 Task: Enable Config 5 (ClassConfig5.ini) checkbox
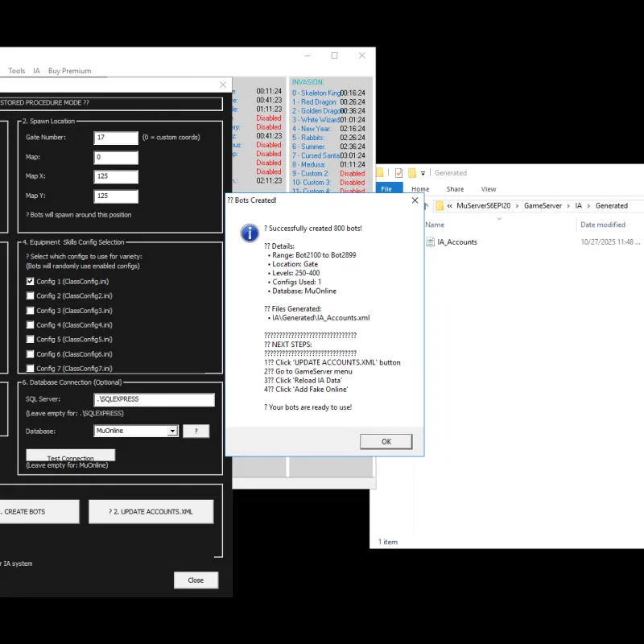coord(30,339)
